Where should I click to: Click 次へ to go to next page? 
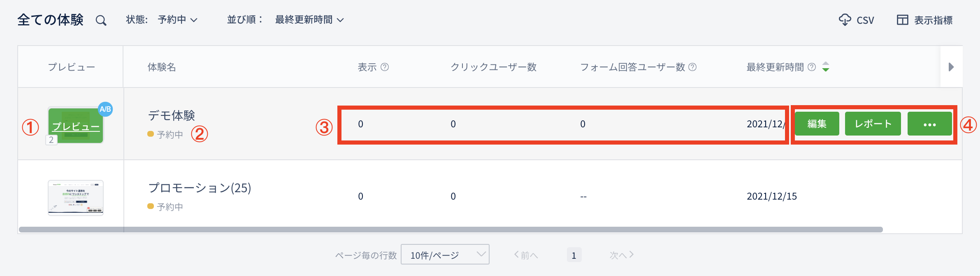[621, 255]
